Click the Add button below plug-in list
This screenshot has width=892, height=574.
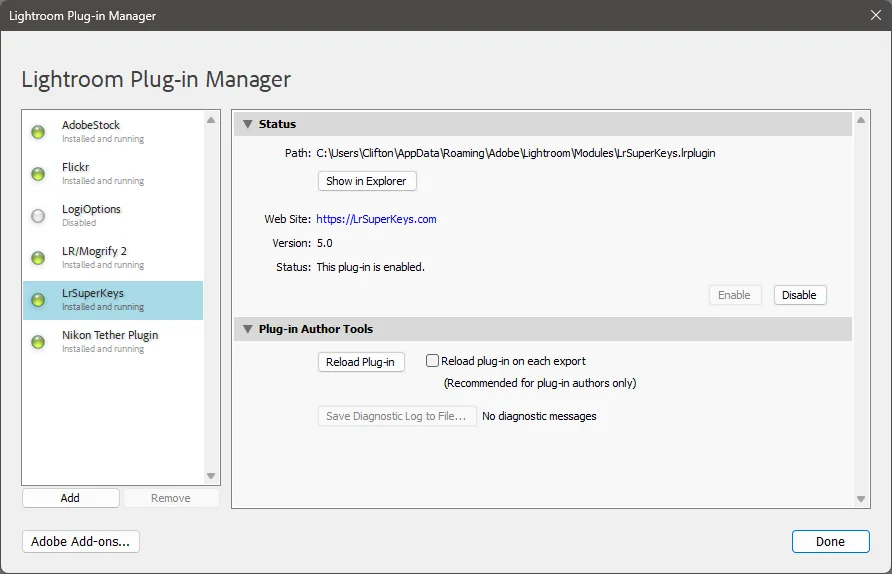(71, 498)
